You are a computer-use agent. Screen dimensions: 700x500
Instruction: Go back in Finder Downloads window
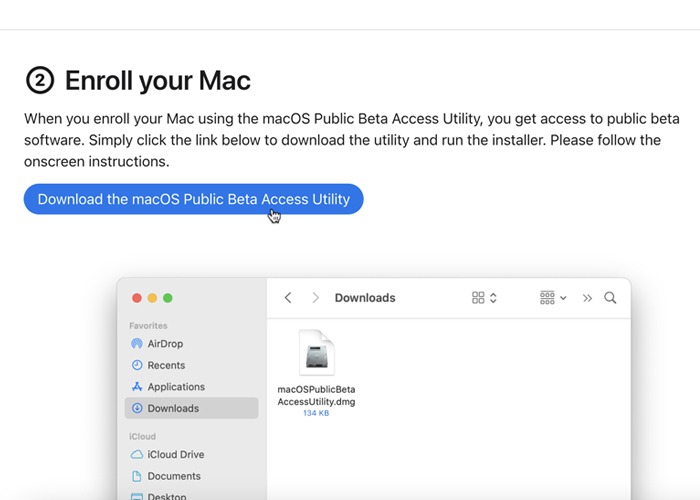click(x=288, y=298)
